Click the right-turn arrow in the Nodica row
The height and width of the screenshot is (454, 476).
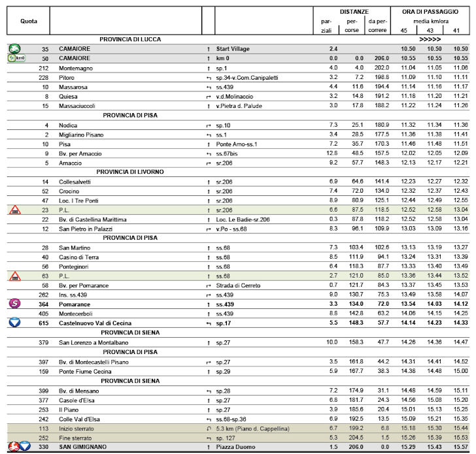(x=207, y=125)
